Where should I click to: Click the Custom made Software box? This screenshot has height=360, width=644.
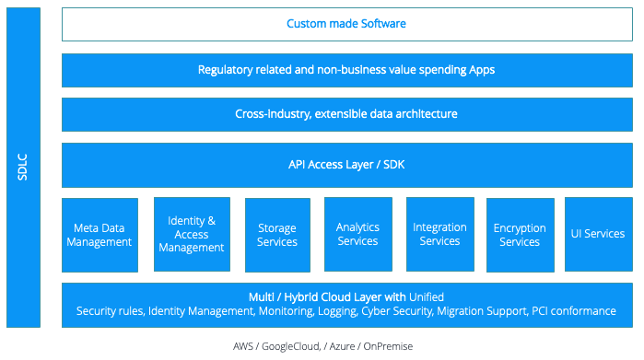pos(347,24)
